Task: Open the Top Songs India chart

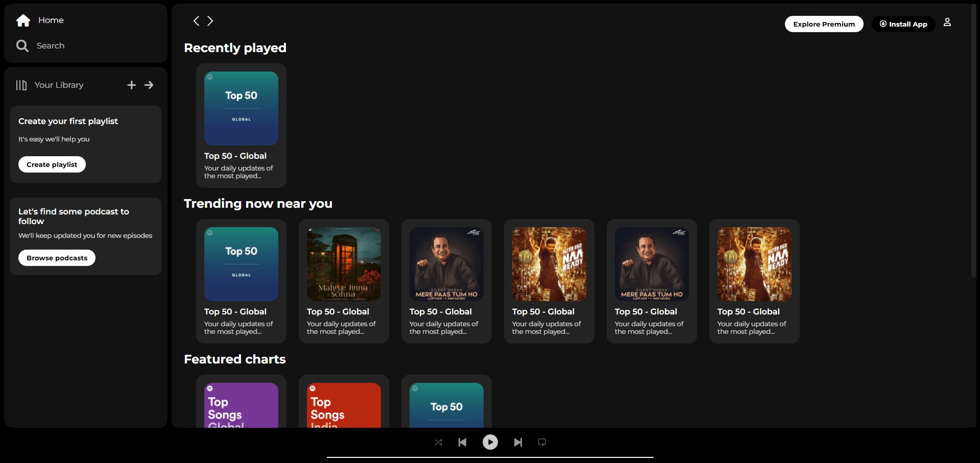Action: click(x=344, y=405)
